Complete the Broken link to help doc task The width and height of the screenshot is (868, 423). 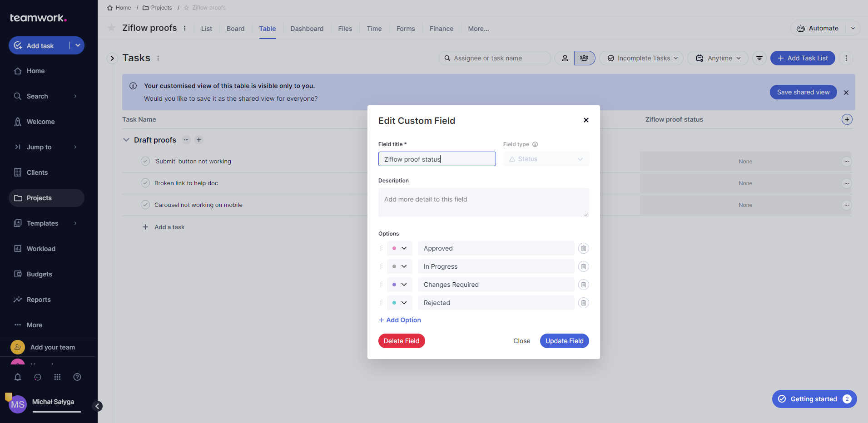click(x=145, y=183)
